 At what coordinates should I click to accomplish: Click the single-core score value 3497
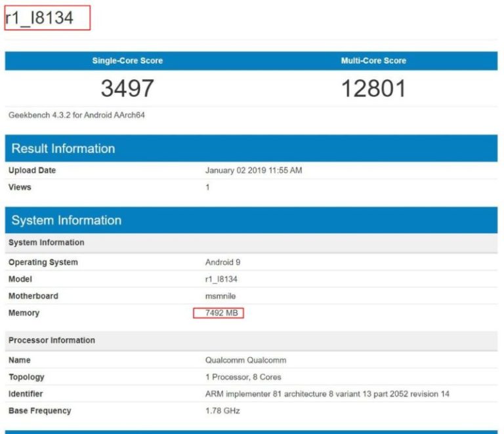pos(127,88)
